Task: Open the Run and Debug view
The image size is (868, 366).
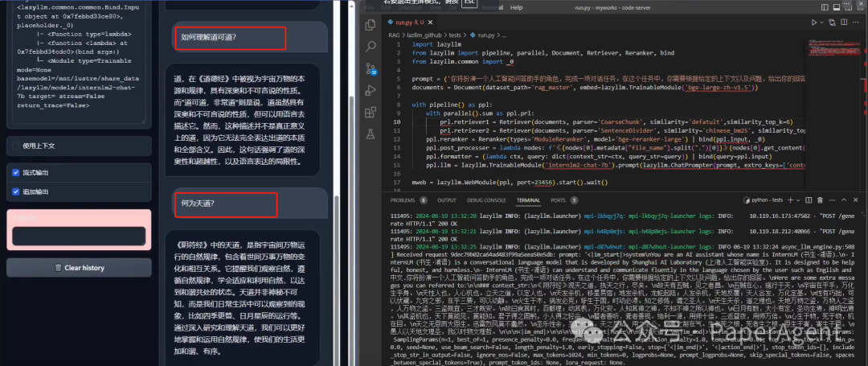Action: coord(371,91)
